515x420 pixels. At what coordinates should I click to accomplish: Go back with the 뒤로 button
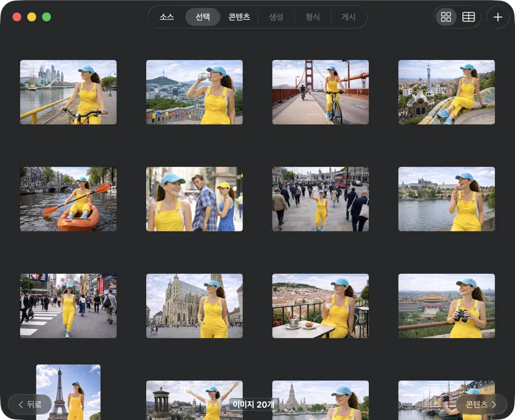coord(30,405)
